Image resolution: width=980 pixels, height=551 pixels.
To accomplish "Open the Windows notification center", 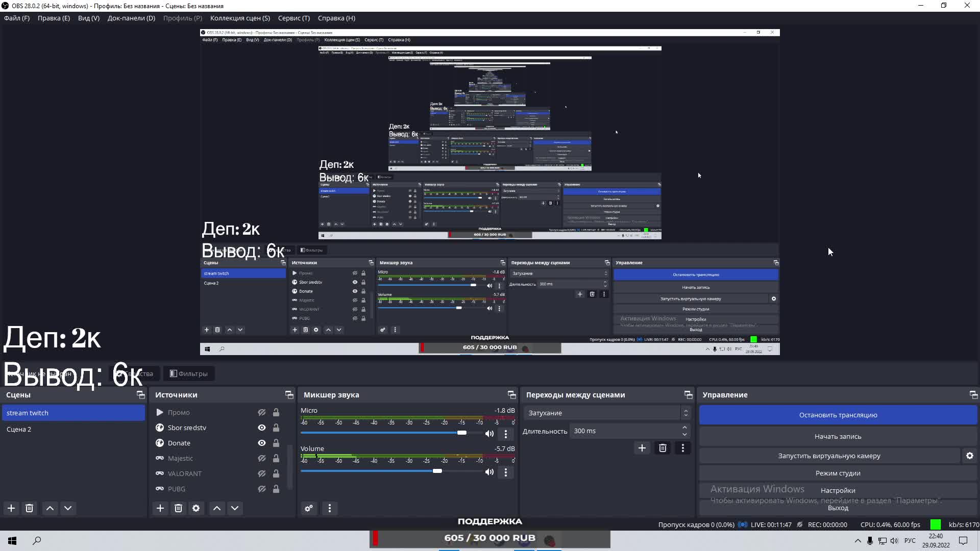I will [963, 541].
